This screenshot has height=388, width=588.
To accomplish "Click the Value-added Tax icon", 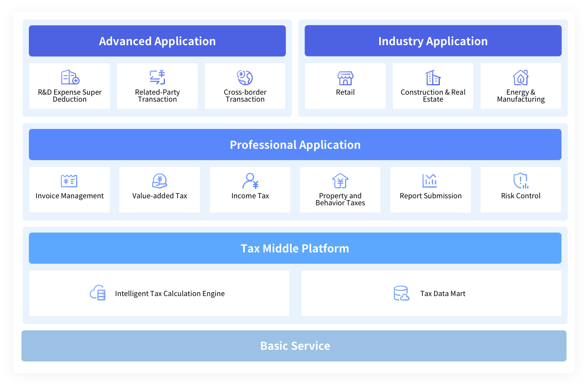I will click(159, 181).
